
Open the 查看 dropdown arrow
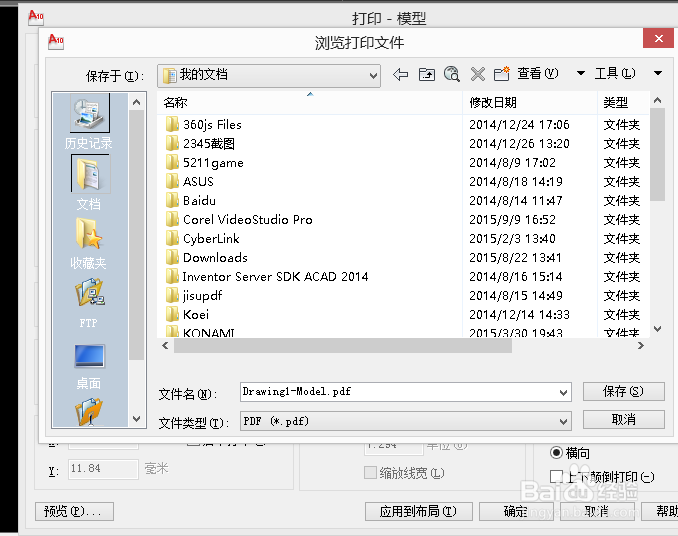click(x=581, y=73)
